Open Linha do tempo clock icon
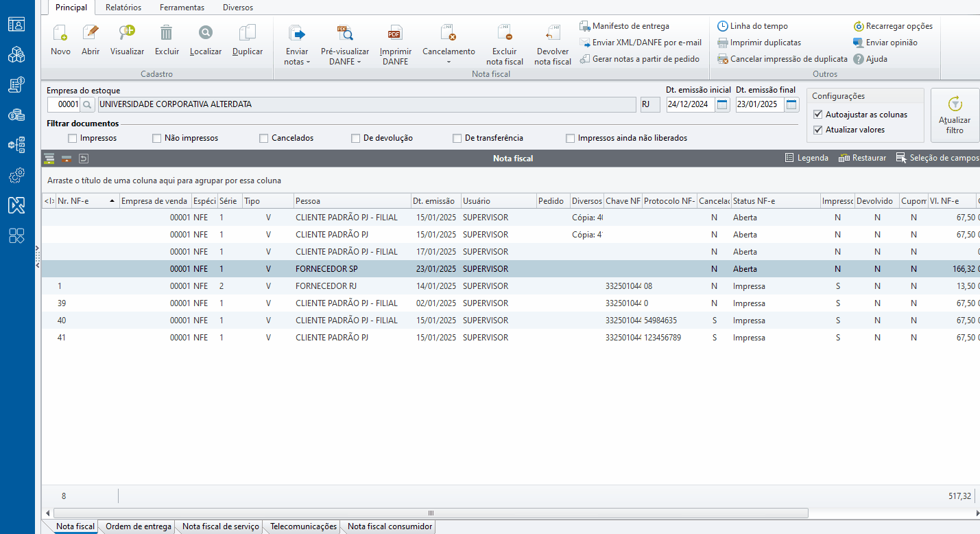Image resolution: width=980 pixels, height=534 pixels. pyautogui.click(x=723, y=26)
